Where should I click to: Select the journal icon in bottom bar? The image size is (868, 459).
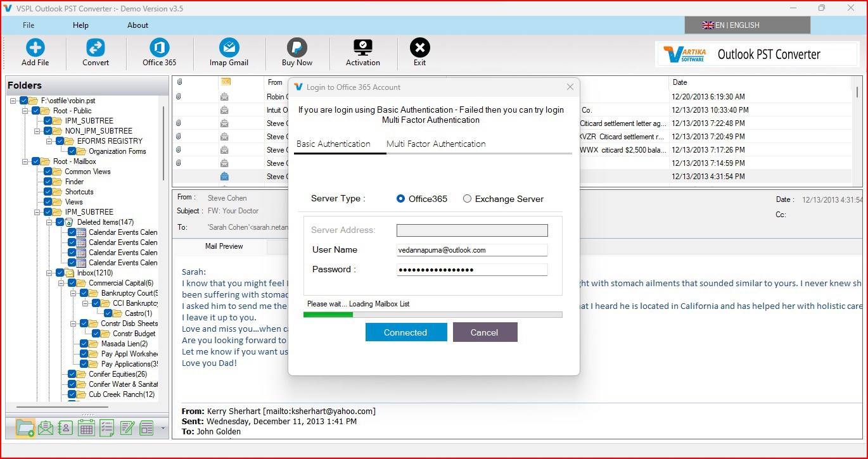click(x=146, y=428)
